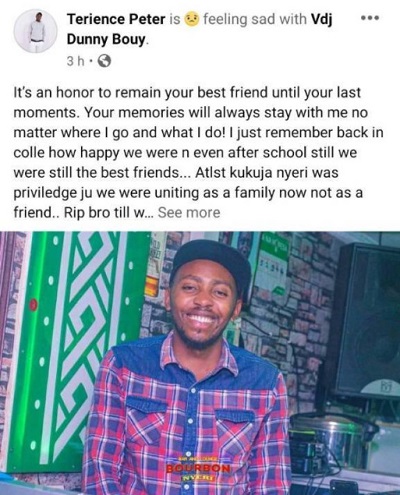Screen dimensions: 400x495
Task: Click the post's opening line about honor
Action: 187,93
